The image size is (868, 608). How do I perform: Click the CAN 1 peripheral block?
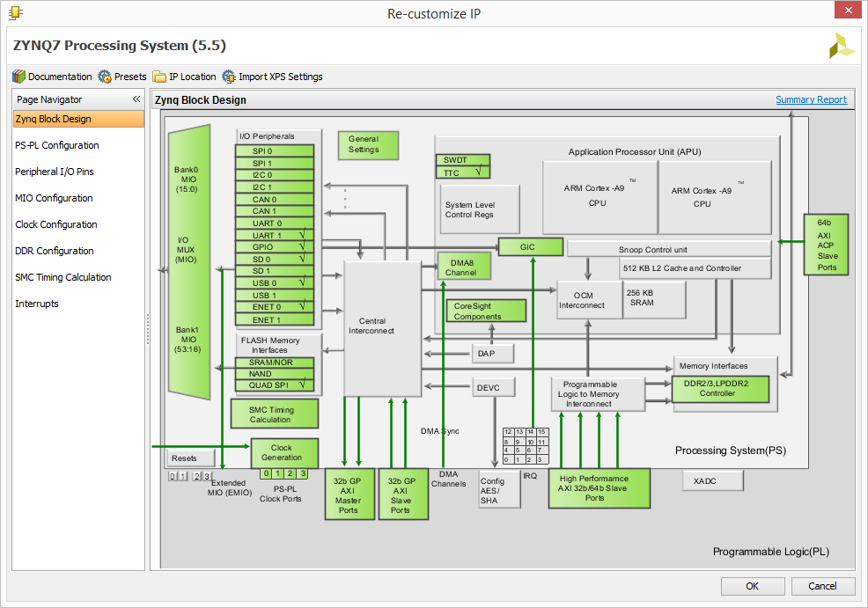click(x=275, y=211)
